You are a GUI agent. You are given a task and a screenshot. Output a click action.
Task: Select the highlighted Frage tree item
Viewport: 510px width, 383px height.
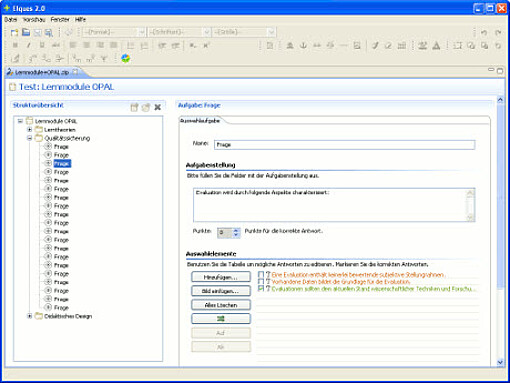tap(62, 163)
